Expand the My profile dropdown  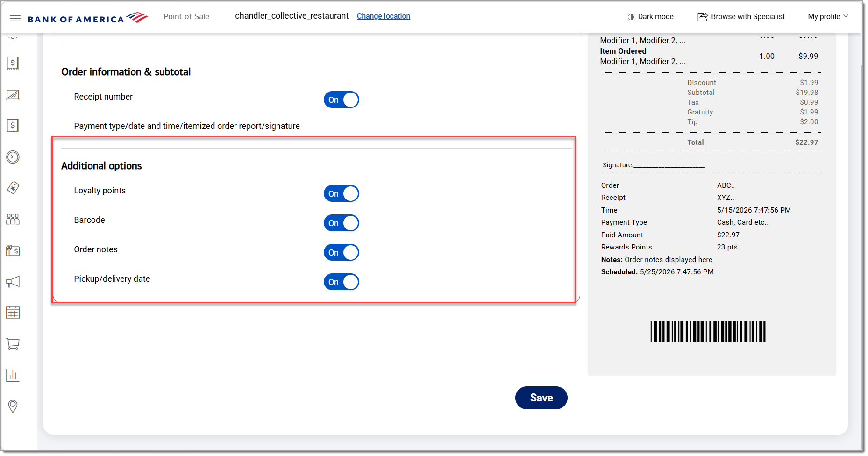828,16
